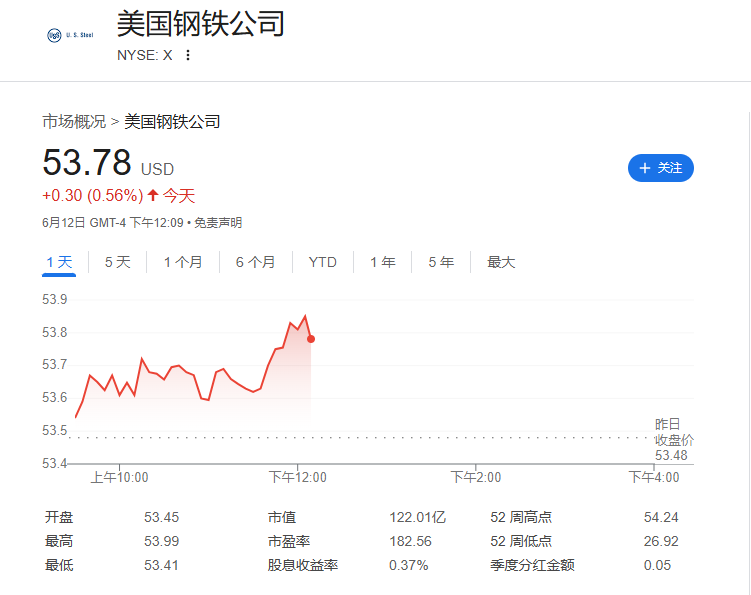Viewport: 751px width, 595px height.
Task: Follow the stock with 关注 button
Action: [x=660, y=168]
